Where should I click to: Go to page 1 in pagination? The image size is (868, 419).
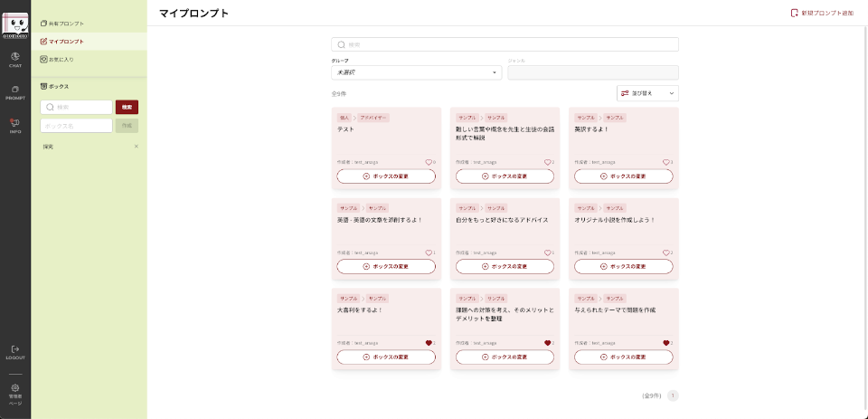673,395
